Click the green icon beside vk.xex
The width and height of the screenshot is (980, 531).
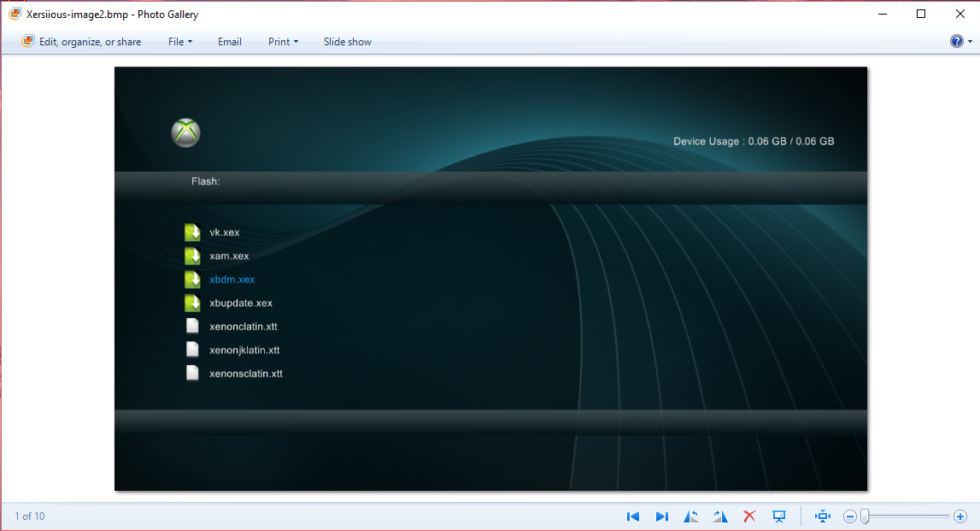(192, 232)
